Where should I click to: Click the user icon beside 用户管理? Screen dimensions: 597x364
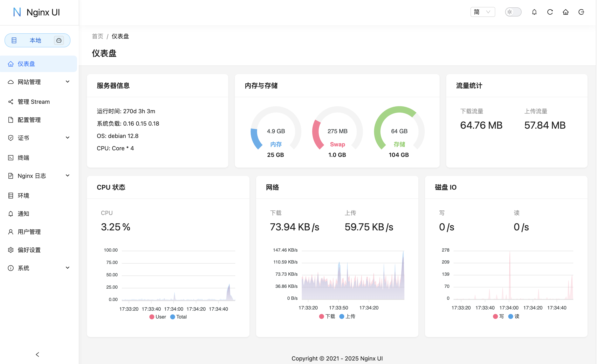point(11,232)
